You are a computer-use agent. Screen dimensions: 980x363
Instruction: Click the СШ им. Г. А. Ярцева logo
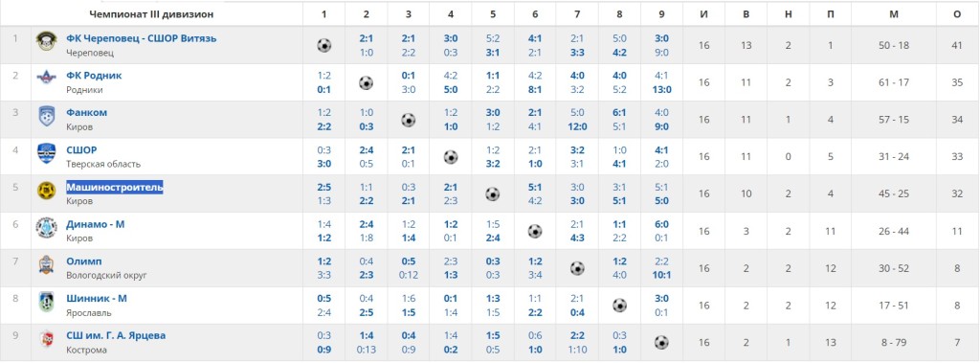(x=46, y=339)
